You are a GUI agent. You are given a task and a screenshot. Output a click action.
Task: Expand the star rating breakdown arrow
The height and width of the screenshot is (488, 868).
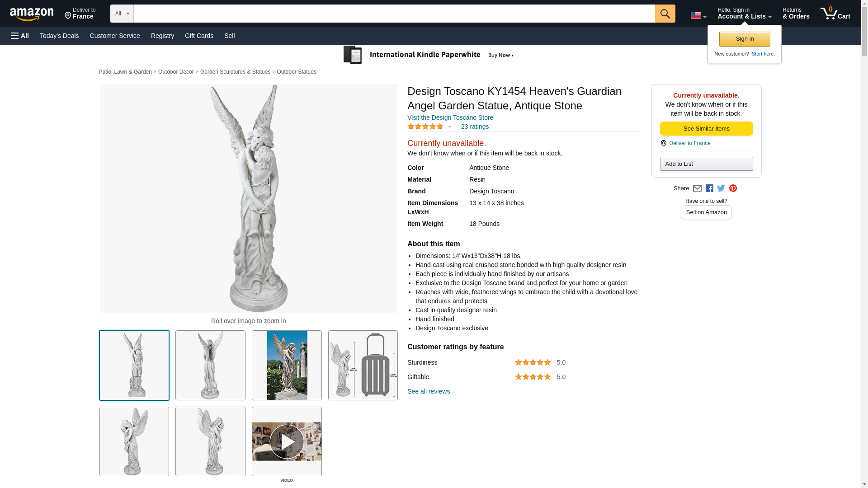click(x=449, y=127)
